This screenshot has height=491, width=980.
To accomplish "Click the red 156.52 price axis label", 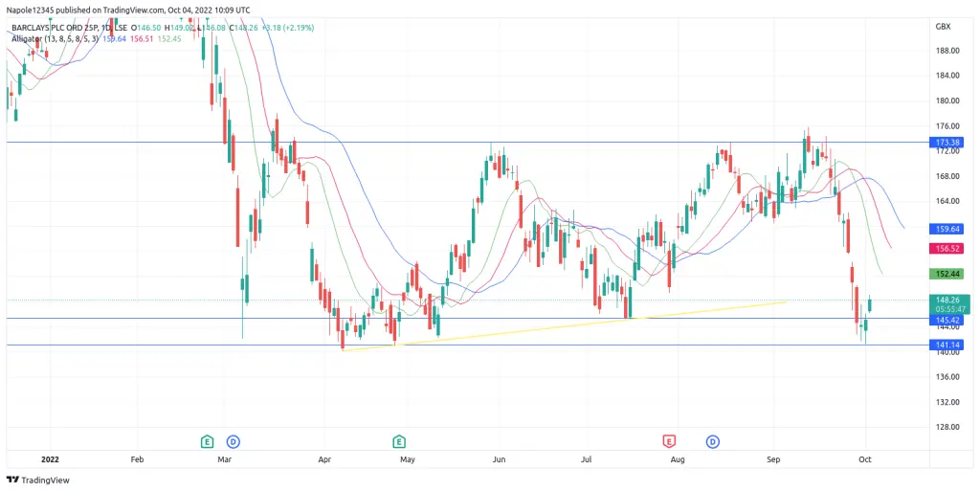I will point(947,249).
